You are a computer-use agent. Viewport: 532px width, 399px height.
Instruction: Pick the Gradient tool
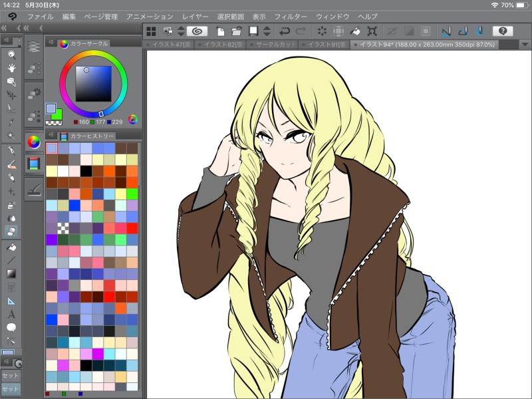point(11,273)
